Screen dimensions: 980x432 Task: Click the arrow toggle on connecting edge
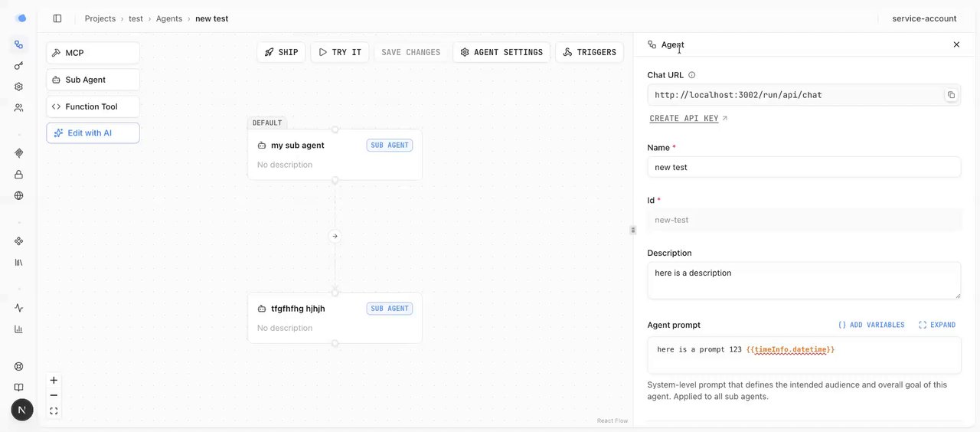[x=335, y=236]
